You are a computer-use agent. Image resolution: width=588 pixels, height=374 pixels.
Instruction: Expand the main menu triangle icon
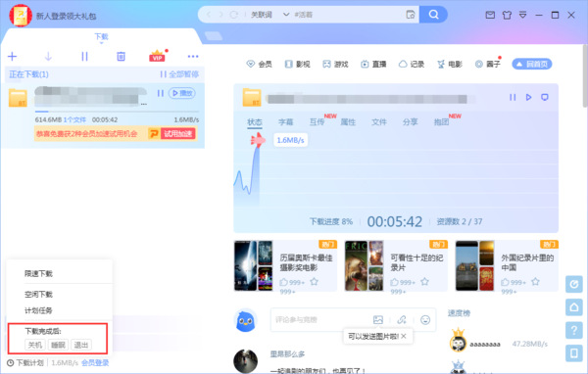[x=522, y=15]
